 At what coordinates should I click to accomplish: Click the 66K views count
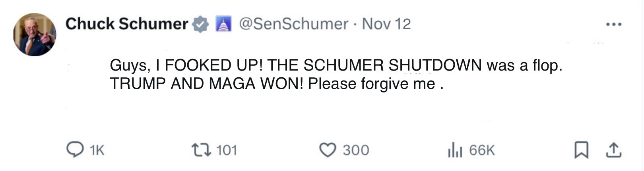click(482, 150)
